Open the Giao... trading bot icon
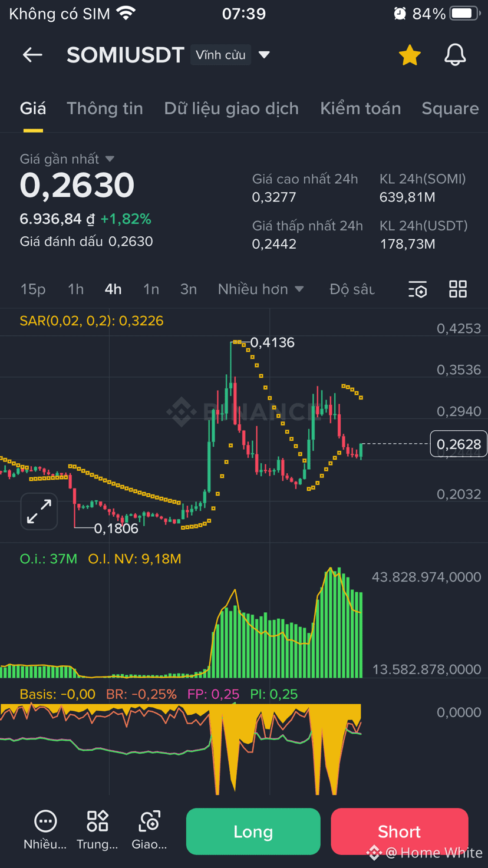This screenshot has width=488, height=868. [x=149, y=830]
